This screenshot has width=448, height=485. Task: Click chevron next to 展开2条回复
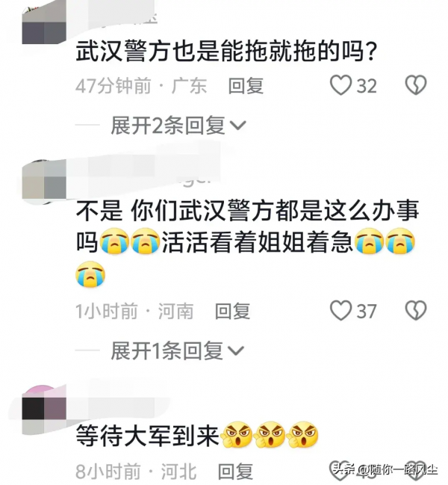point(238,126)
